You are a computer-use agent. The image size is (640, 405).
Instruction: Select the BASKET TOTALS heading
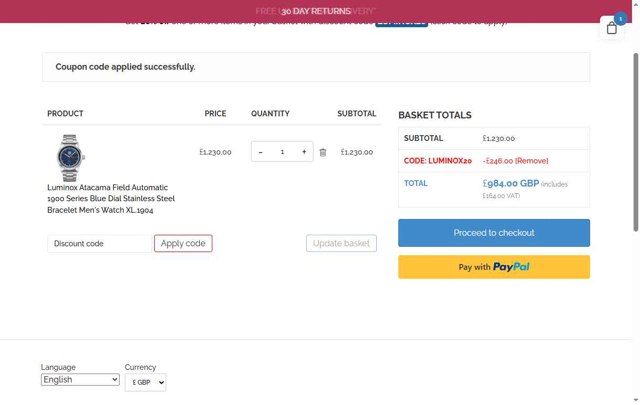tap(435, 115)
